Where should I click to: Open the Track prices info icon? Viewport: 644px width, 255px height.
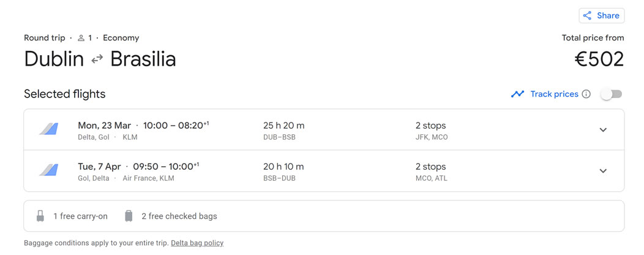pos(586,94)
